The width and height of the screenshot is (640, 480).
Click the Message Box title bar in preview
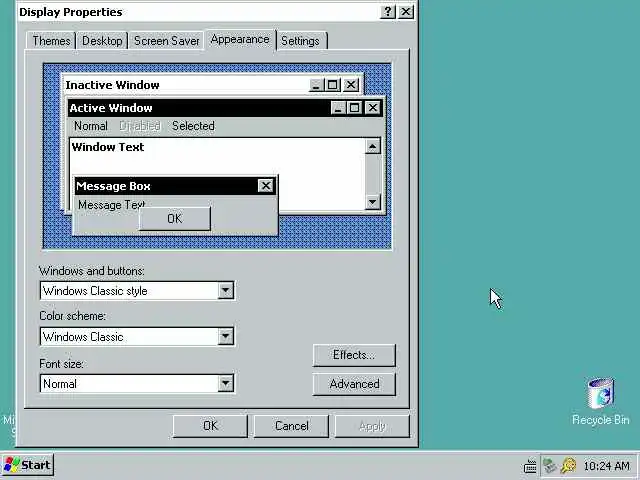click(176, 186)
